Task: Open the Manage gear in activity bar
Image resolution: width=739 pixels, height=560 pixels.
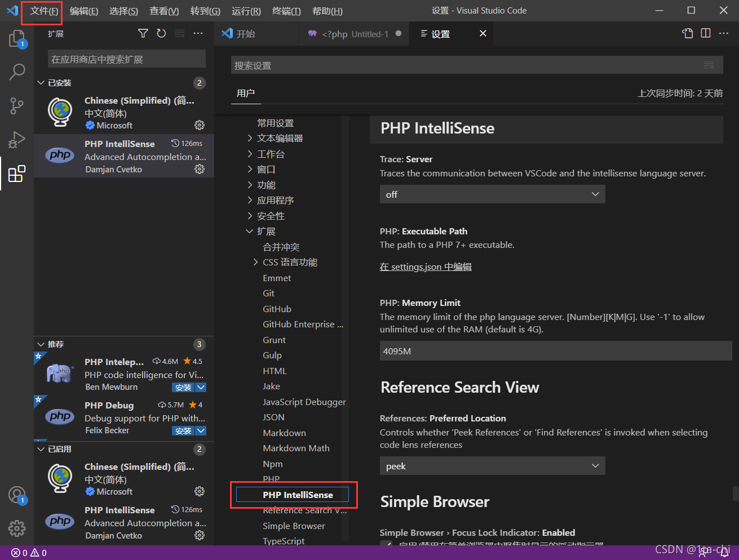Action: [x=17, y=528]
